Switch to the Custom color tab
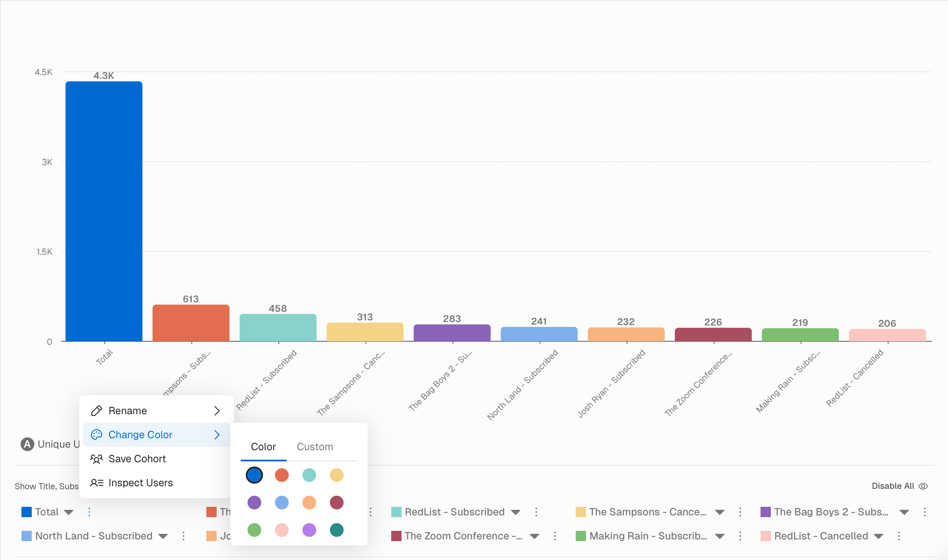948x560 pixels. point(315,447)
